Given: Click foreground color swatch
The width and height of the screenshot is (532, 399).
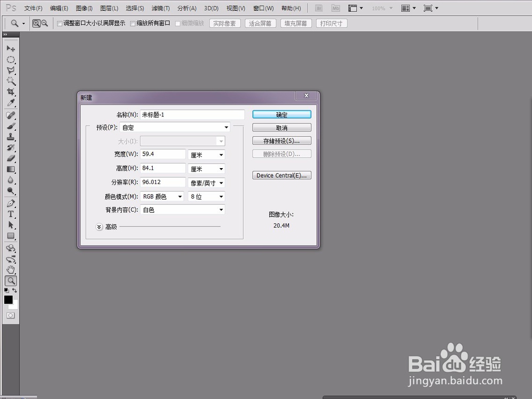Looking at the screenshot, I should coord(9,300).
